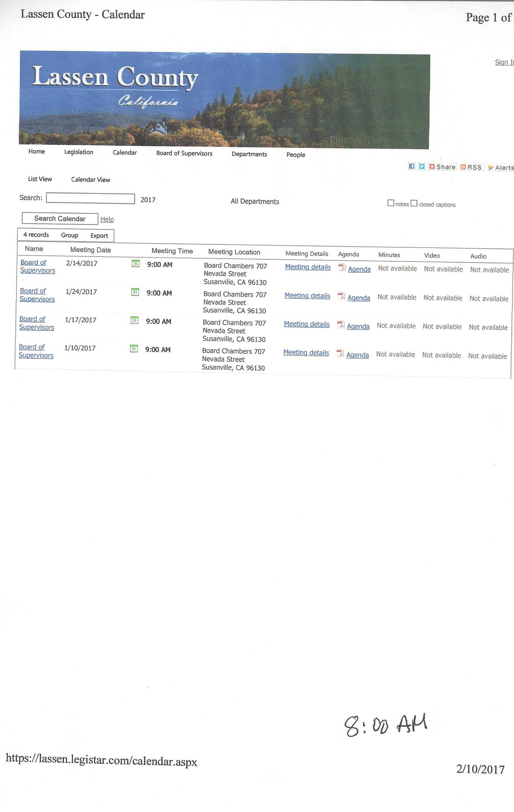Image resolution: width=514 pixels, height=812 pixels.
Task: Open the Agenda link for 1/10/2017
Action: pyautogui.click(x=357, y=355)
